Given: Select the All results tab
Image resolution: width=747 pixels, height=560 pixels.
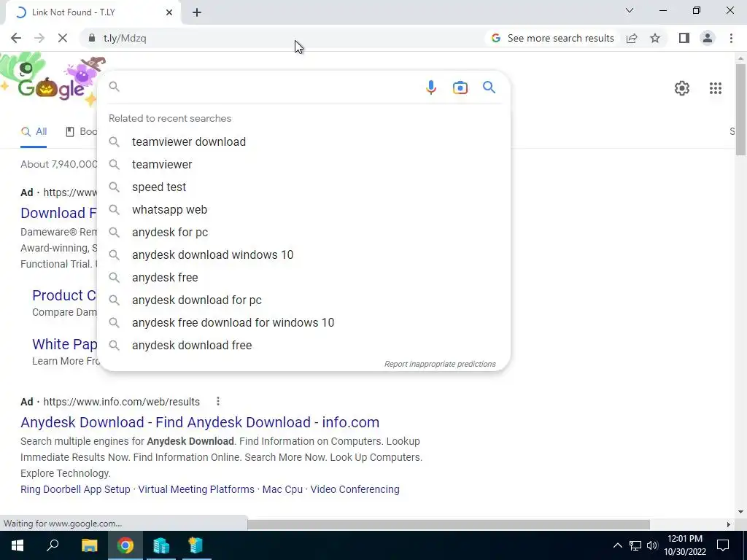Looking at the screenshot, I should [34, 132].
